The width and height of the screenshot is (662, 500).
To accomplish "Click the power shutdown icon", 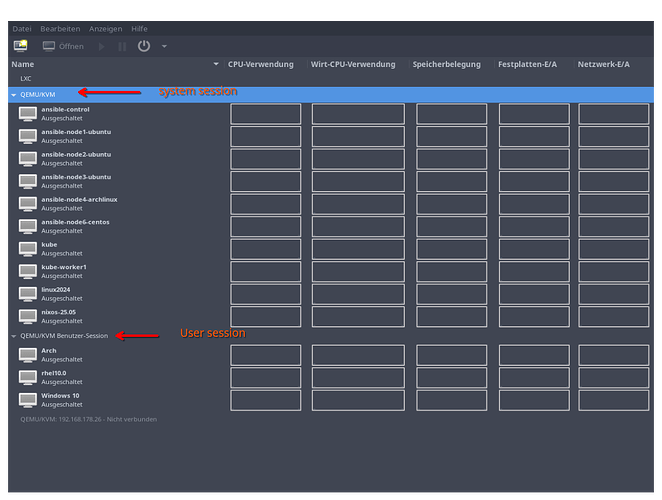I will click(x=144, y=46).
